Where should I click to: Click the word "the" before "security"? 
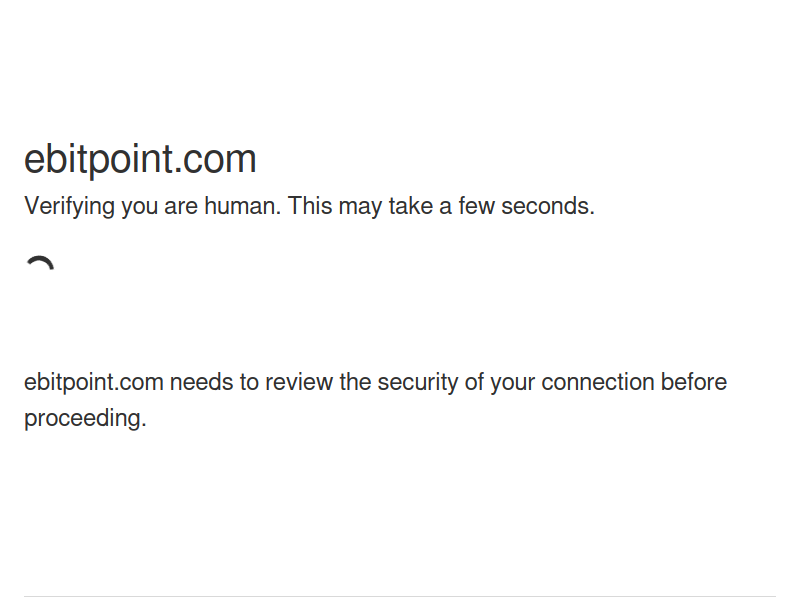pyautogui.click(x=355, y=382)
